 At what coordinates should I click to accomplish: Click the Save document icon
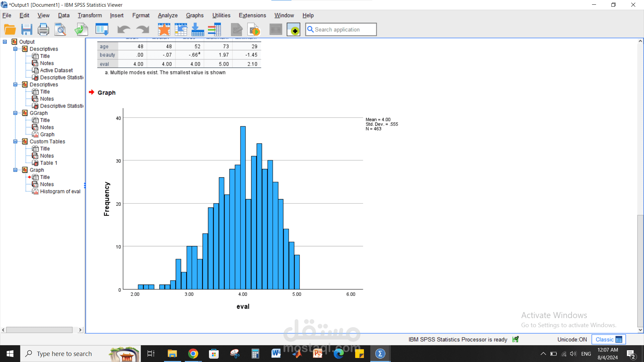[26, 29]
